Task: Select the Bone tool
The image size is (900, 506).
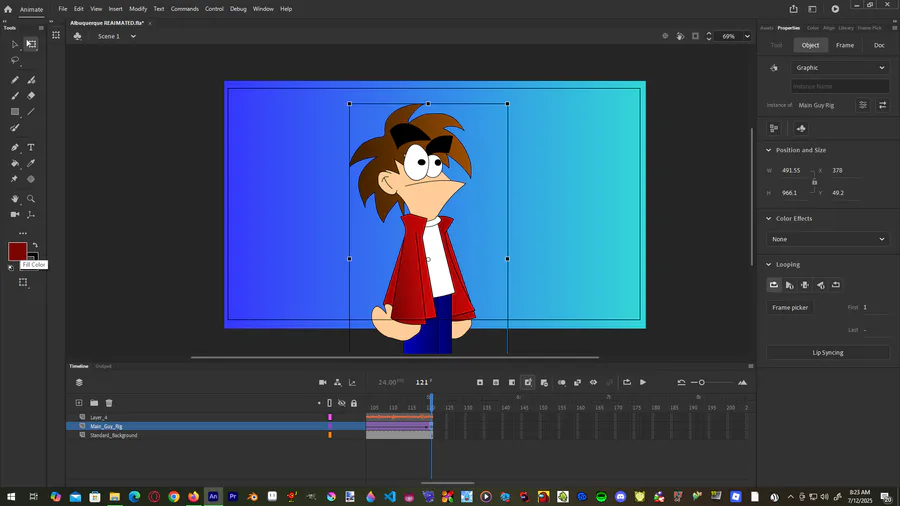Action: [31, 215]
